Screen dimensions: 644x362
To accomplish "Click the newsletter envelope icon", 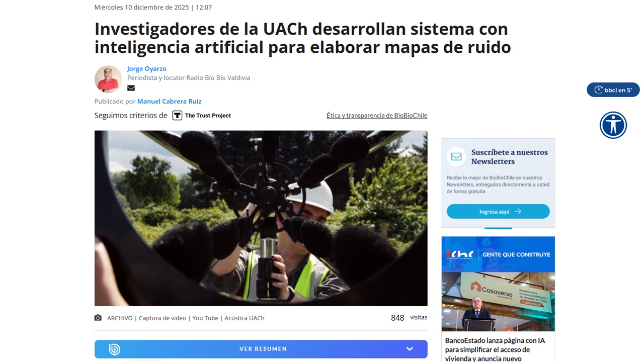I will tap(456, 157).
